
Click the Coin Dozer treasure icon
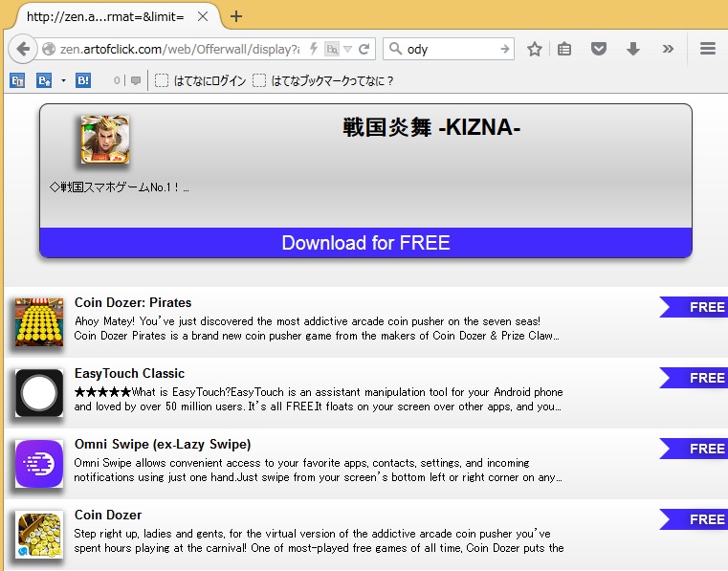click(x=39, y=535)
